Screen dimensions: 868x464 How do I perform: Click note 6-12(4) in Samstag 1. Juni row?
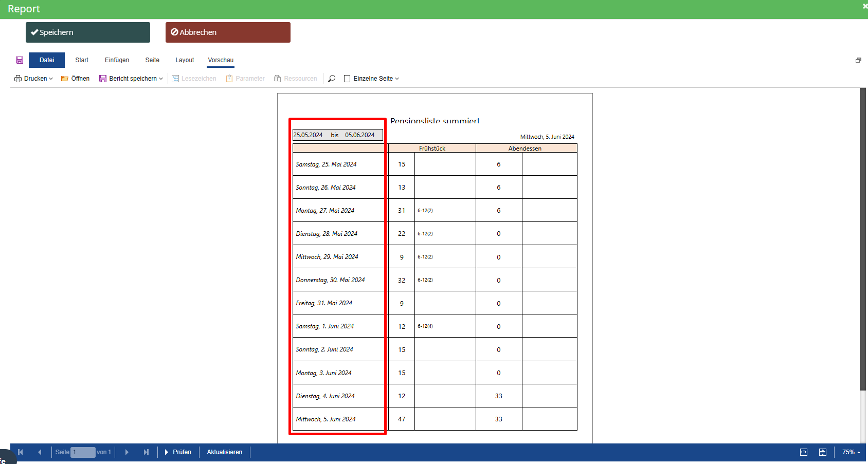pos(425,326)
